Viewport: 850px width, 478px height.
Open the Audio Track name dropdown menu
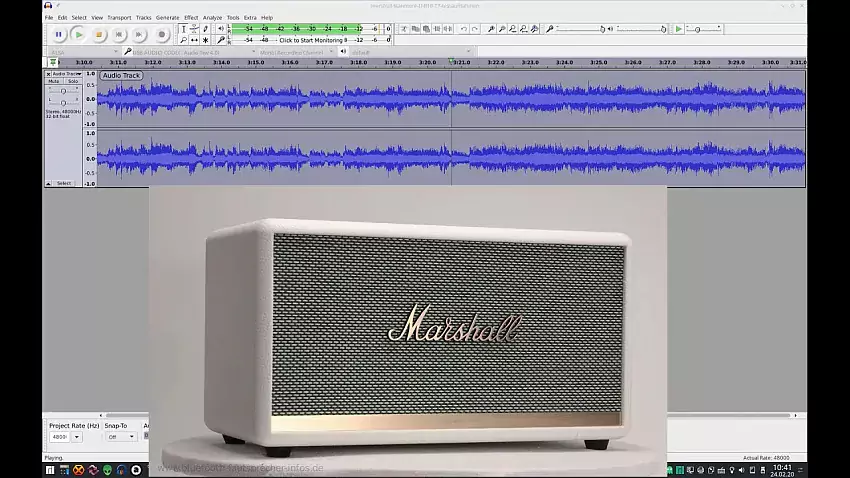tap(67, 74)
